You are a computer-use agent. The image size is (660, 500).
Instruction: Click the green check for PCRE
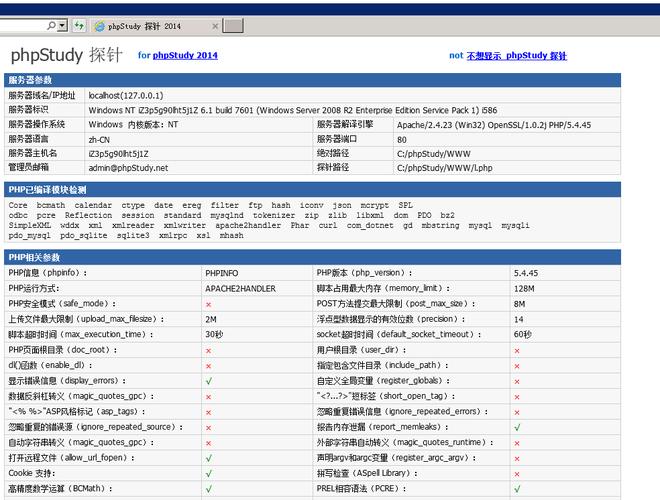point(517,489)
